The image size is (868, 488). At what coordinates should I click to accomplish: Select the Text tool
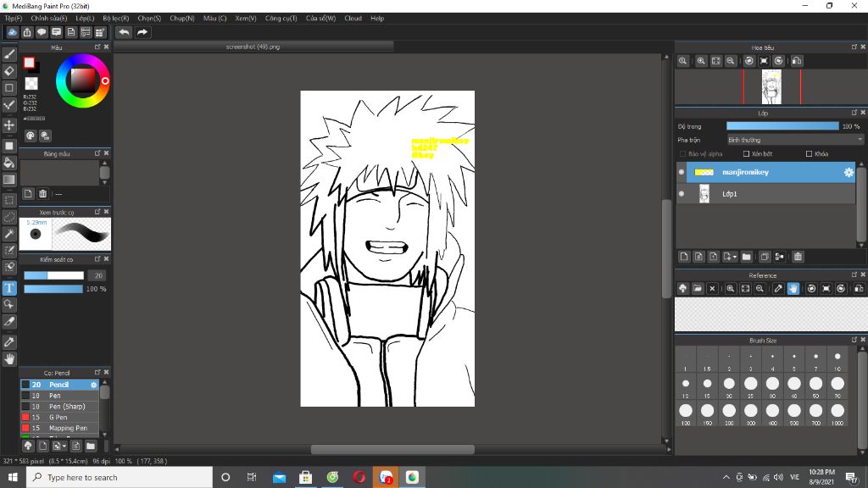8,288
